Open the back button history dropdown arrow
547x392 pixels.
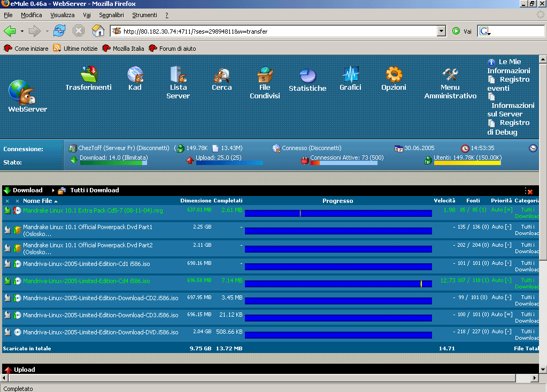point(22,31)
